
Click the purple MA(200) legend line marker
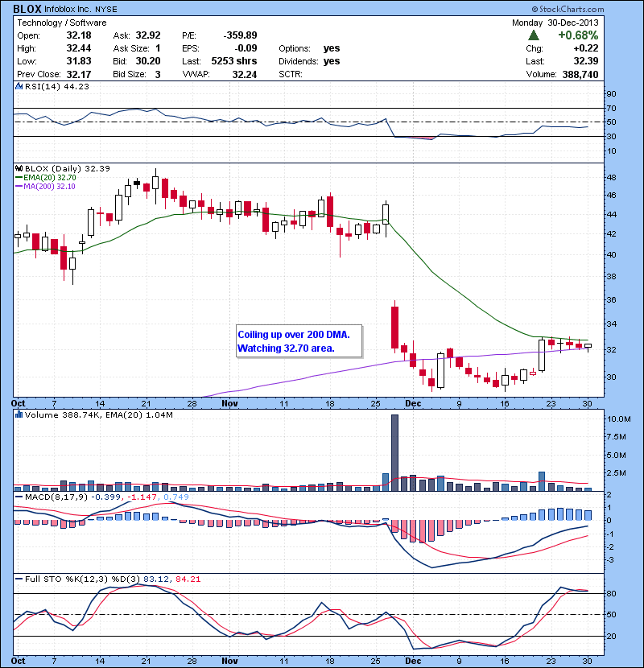[x=19, y=187]
